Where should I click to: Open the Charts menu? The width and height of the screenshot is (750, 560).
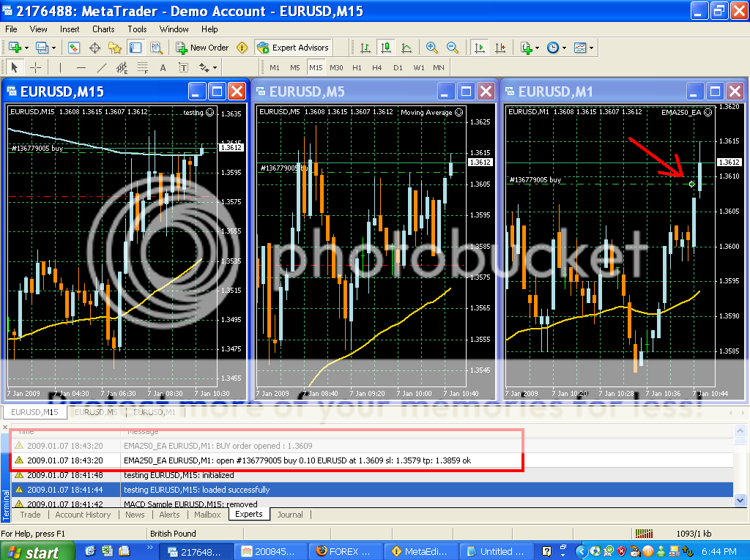tap(103, 29)
